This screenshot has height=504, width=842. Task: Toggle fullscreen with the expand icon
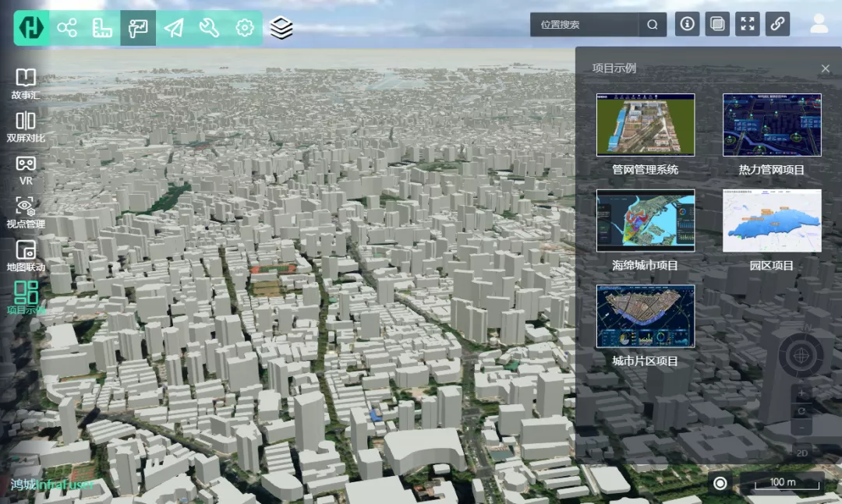click(x=748, y=24)
